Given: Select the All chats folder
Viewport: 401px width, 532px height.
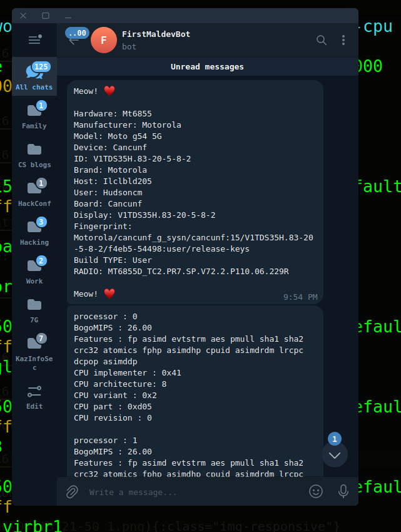Looking at the screenshot, I should click(x=34, y=76).
